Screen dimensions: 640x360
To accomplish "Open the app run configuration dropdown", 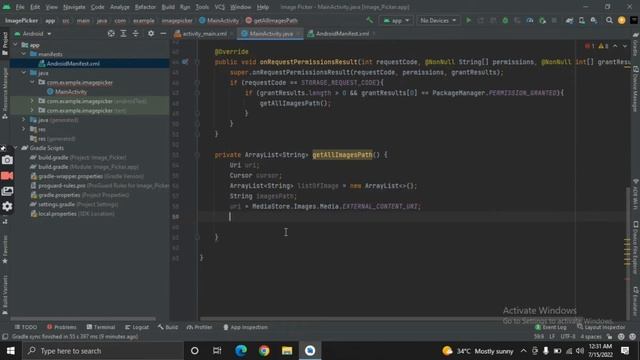I will [396, 20].
